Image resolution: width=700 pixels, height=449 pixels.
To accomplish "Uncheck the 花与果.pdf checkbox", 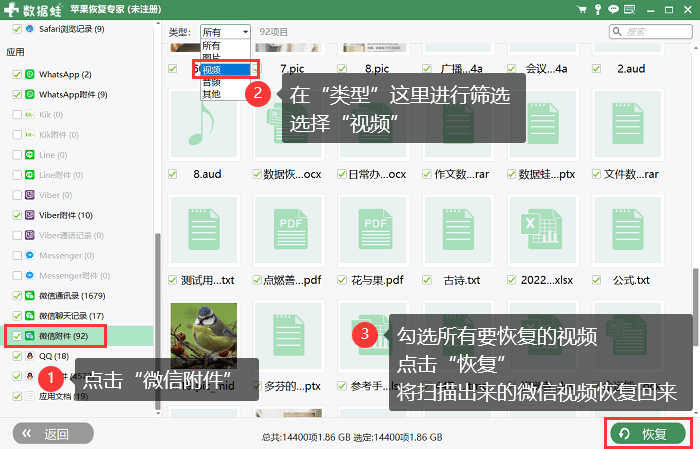I will point(342,280).
